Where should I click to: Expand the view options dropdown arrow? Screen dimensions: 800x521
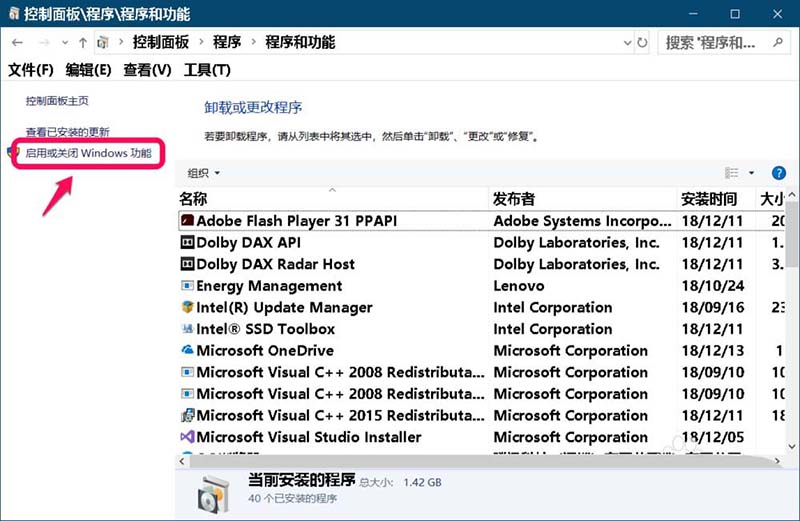[x=752, y=173]
